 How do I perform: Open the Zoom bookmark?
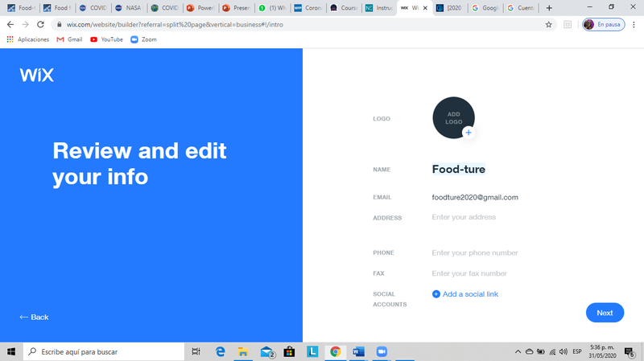click(x=143, y=39)
